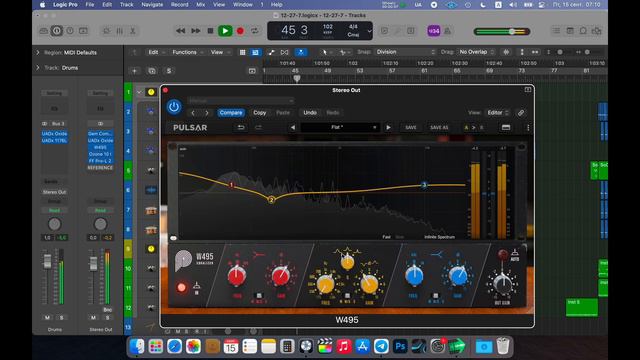
Task: Select previous Pulsar preset left triangle
Action: pyautogui.click(x=293, y=128)
